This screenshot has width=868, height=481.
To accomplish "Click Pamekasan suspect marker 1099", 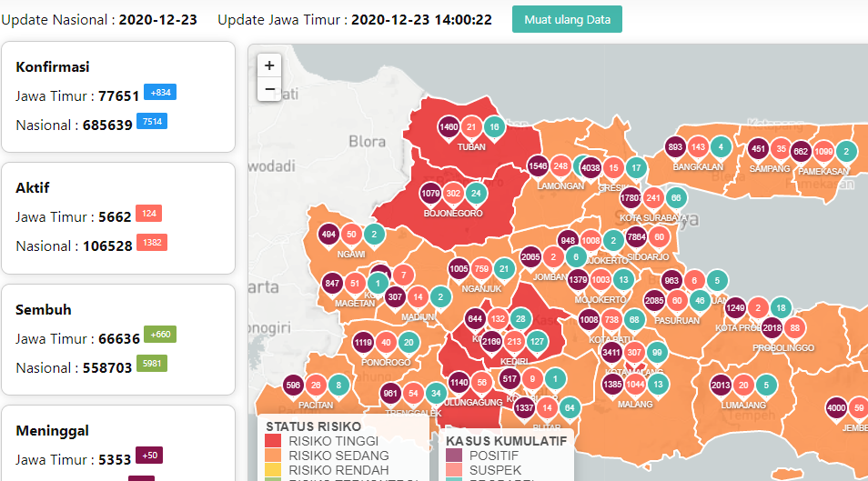I will click(x=823, y=152).
